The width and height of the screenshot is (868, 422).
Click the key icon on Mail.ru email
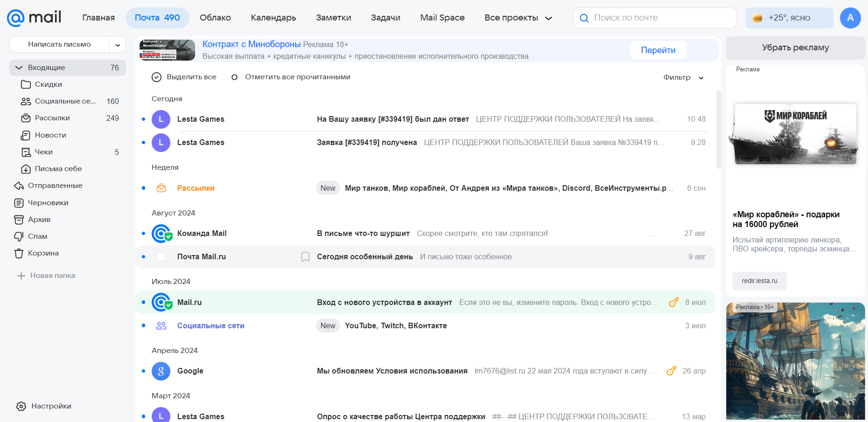click(x=673, y=302)
